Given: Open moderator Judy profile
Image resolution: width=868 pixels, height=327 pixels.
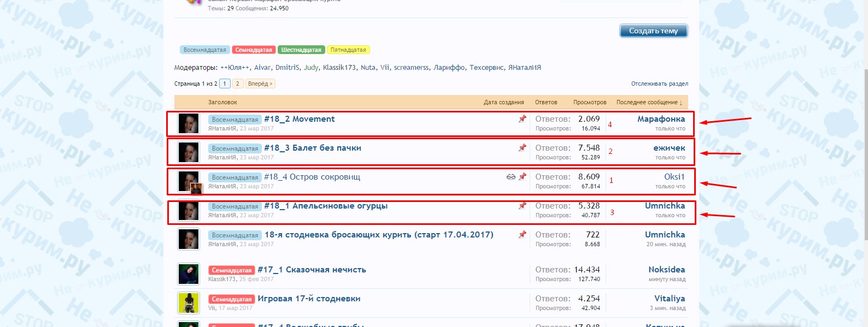Looking at the screenshot, I should pyautogui.click(x=311, y=68).
